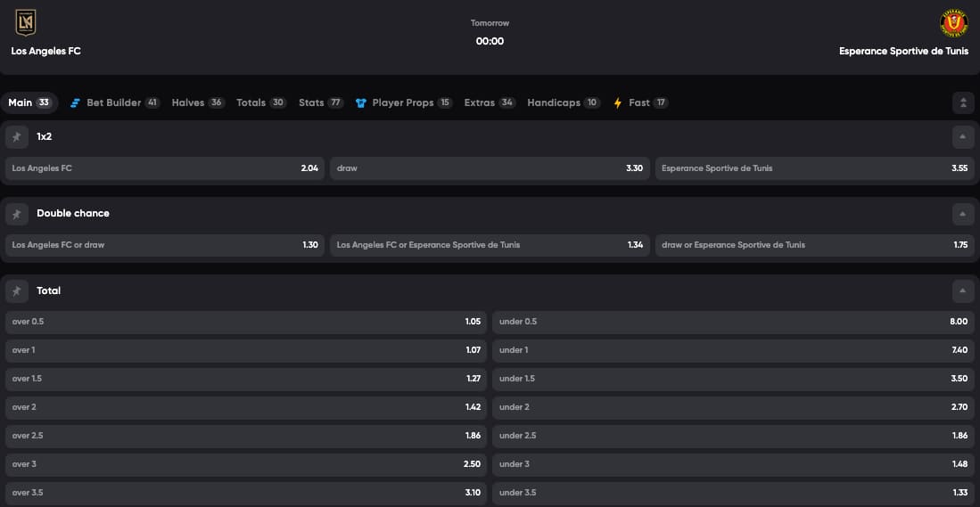
Task: Click the Fast lightning bolt icon
Action: [x=617, y=103]
